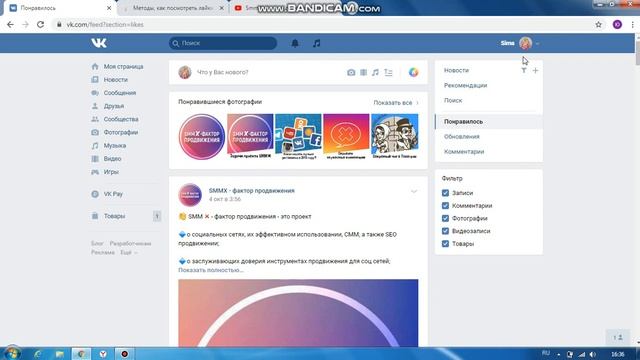Add a new tab with plus icon

536,71
